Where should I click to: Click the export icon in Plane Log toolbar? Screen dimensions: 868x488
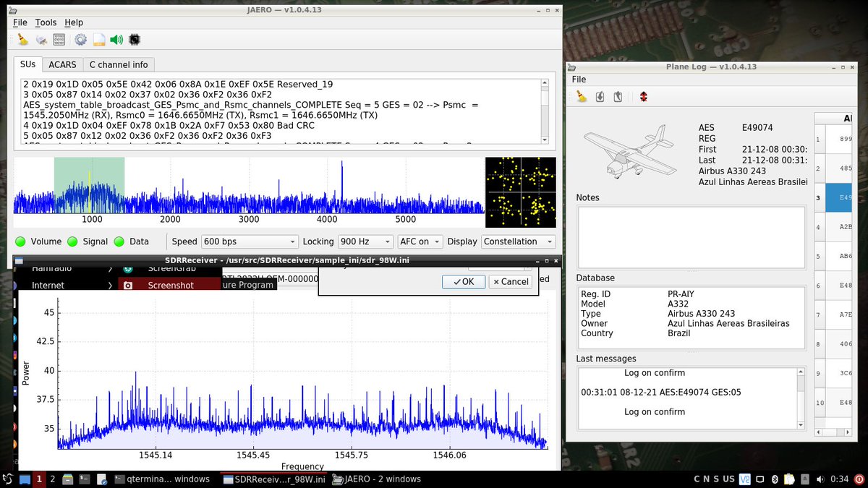tap(617, 97)
